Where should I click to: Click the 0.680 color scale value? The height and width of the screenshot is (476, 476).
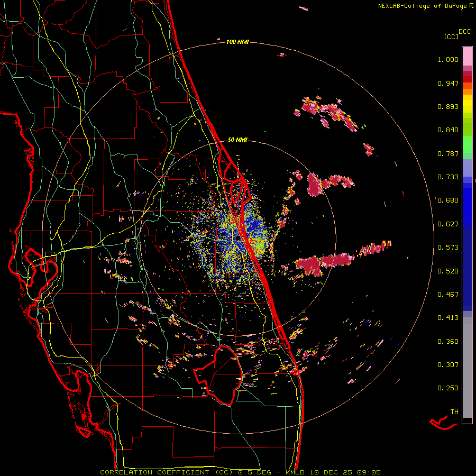[448, 200]
